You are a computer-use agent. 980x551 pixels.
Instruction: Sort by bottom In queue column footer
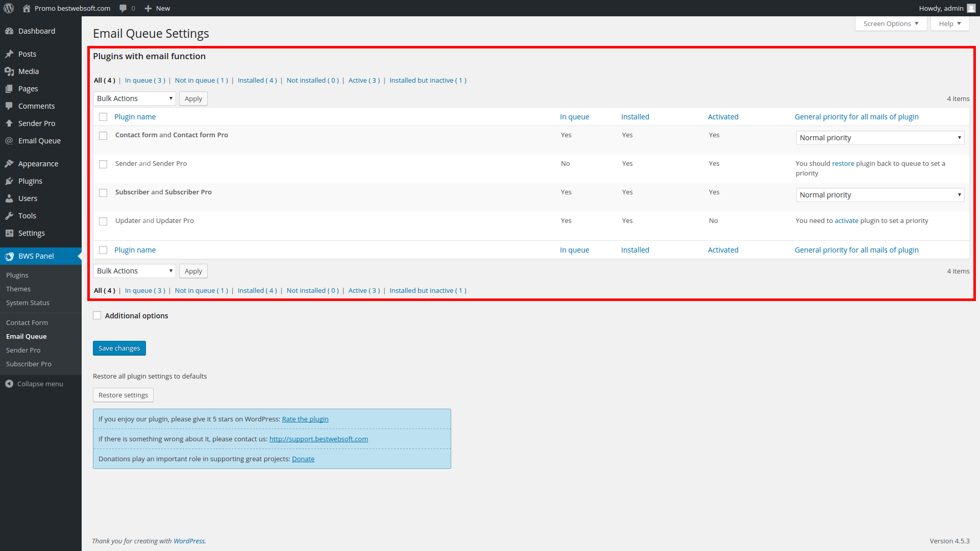point(575,250)
